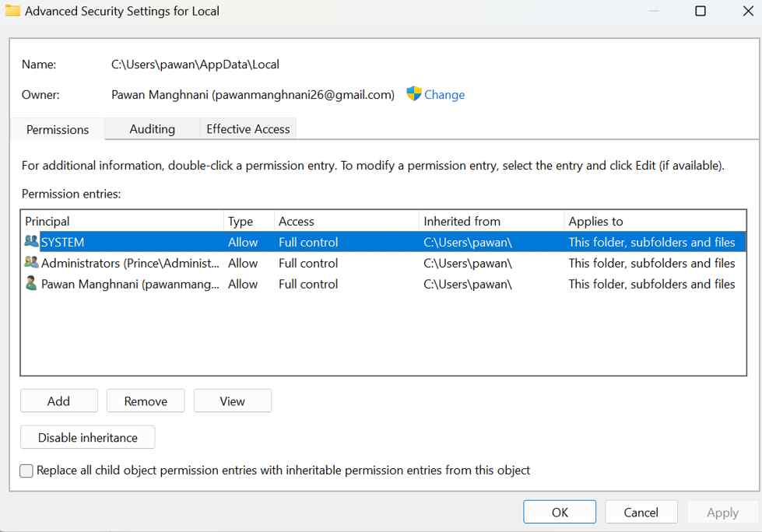762x532 pixels.
Task: Click the View button
Action: click(232, 401)
